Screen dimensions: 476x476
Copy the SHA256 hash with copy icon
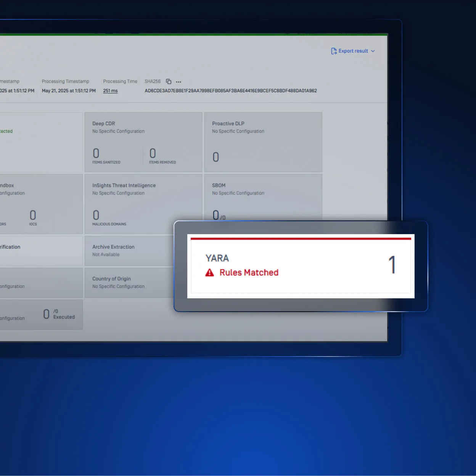(x=169, y=82)
